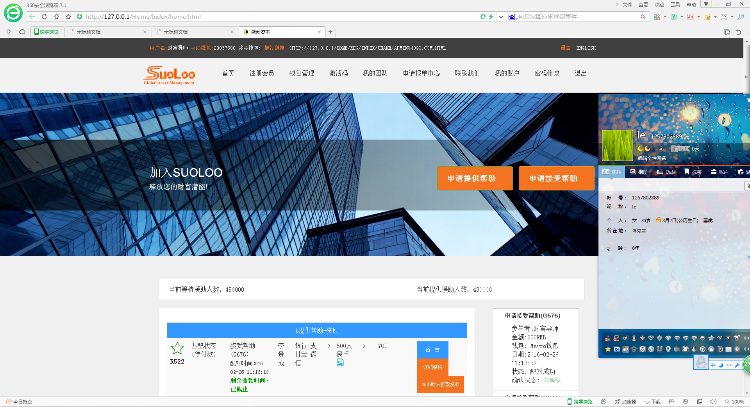Close the active SuoLoo tab
The height and width of the screenshot is (407, 750).
[319, 32]
